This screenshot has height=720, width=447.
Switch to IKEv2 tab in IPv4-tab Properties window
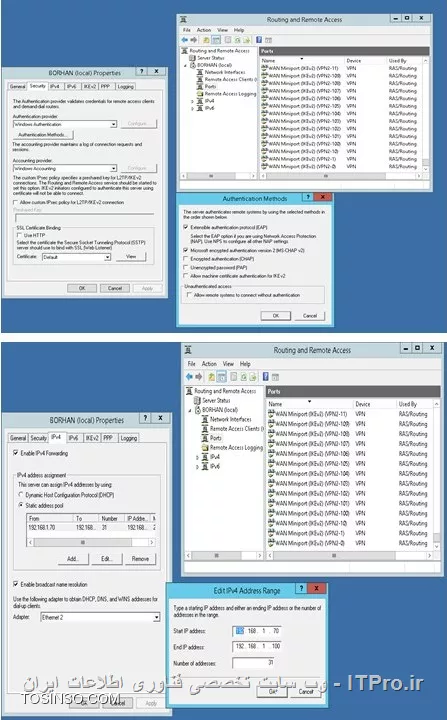pyautogui.click(x=92, y=438)
